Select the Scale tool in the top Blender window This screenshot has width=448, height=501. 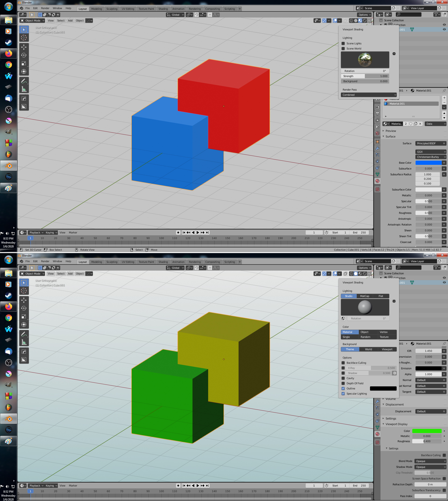coord(24,64)
